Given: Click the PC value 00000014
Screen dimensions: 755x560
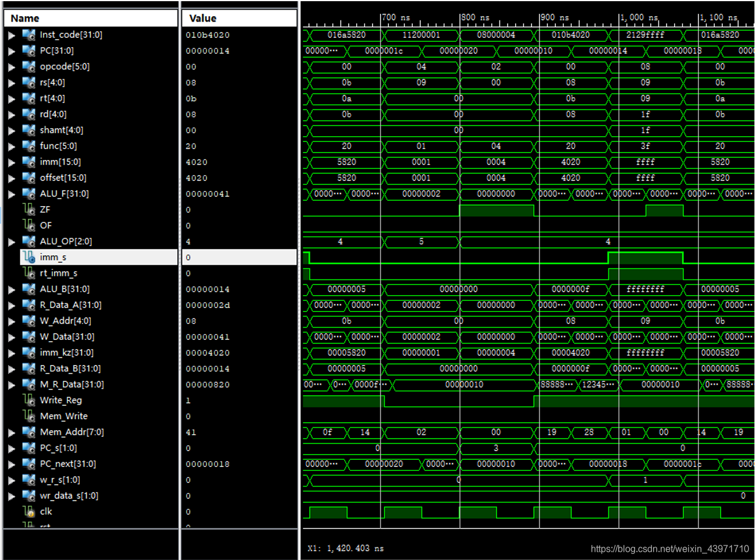Looking at the screenshot, I should pyautogui.click(x=208, y=51).
